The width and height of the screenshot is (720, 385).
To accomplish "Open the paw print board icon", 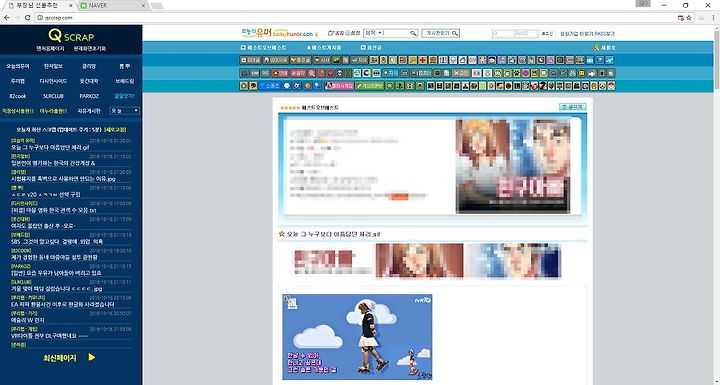I will tap(517, 73).
